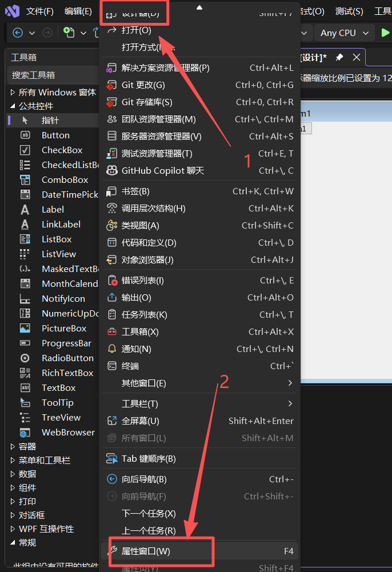
Task: Open the 测试(S) menu
Action: tap(349, 11)
